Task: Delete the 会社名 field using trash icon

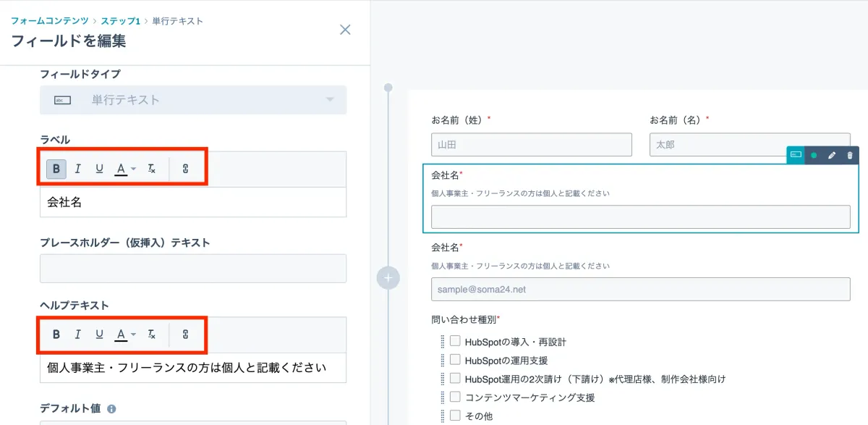Action: click(x=851, y=155)
